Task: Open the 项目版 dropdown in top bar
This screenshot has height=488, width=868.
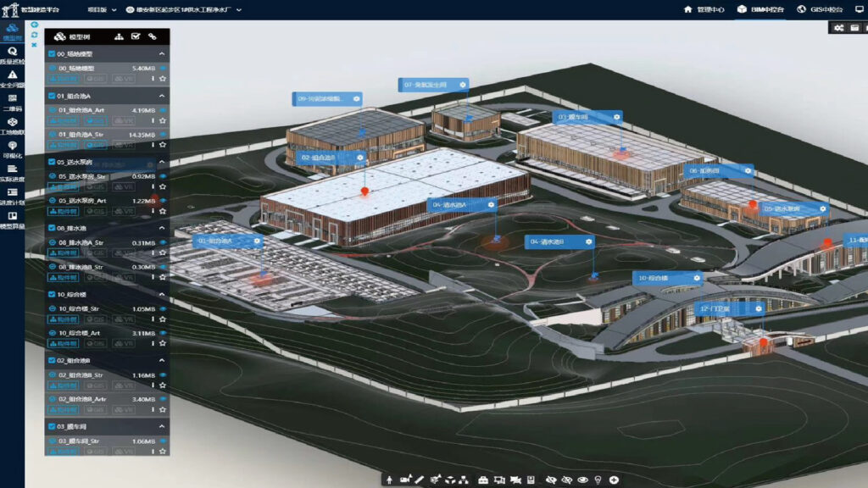Action: click(x=102, y=9)
